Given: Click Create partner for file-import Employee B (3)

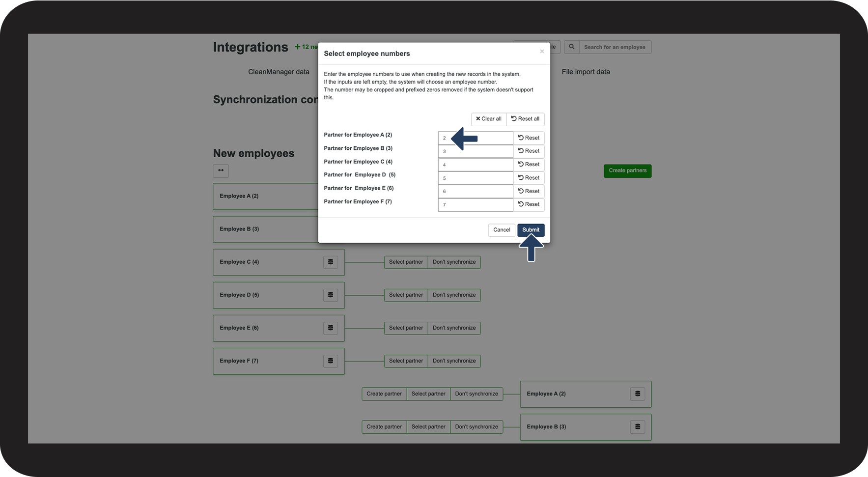Looking at the screenshot, I should tap(384, 427).
